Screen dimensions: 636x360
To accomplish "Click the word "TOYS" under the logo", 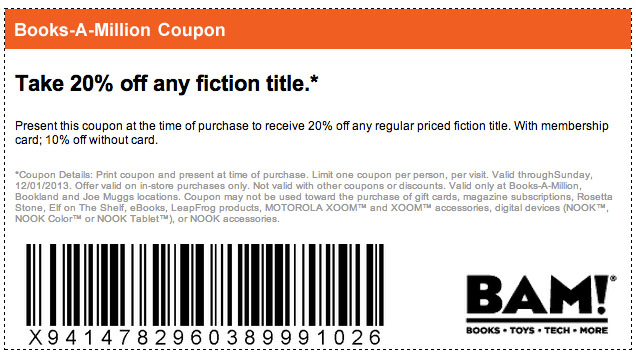I will pyautogui.click(x=522, y=330).
